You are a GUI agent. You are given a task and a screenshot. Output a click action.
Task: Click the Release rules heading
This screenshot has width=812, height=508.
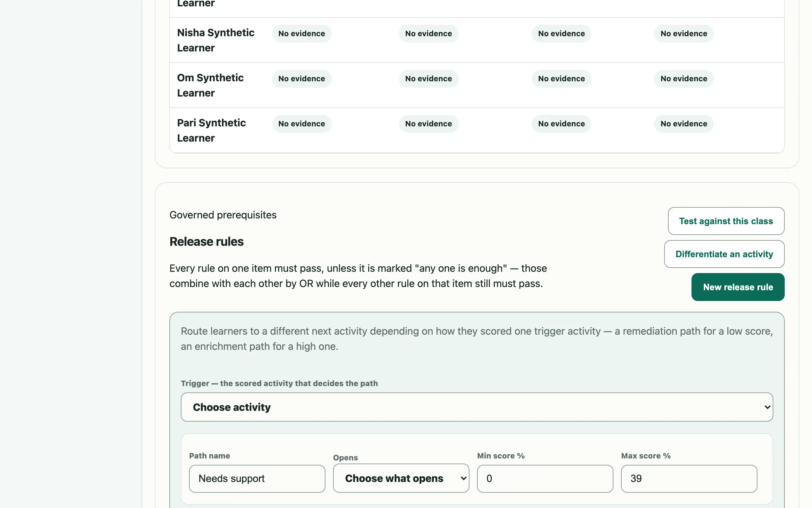(x=206, y=242)
